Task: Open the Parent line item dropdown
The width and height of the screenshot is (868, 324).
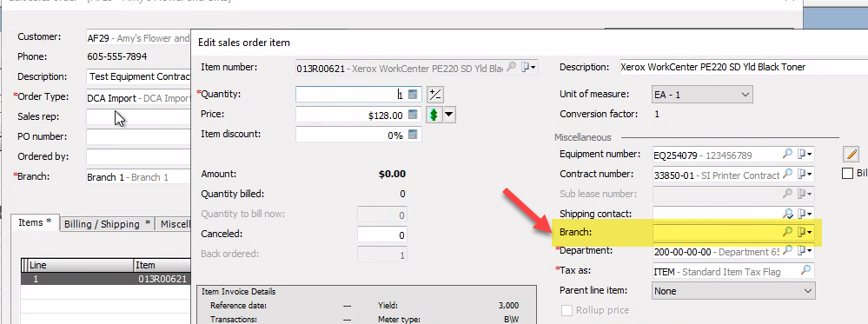Action: point(733,291)
